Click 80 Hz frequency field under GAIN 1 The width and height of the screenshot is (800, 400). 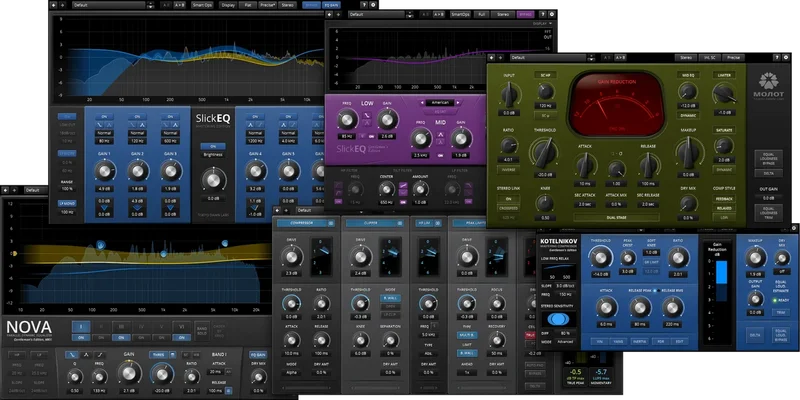[104, 141]
